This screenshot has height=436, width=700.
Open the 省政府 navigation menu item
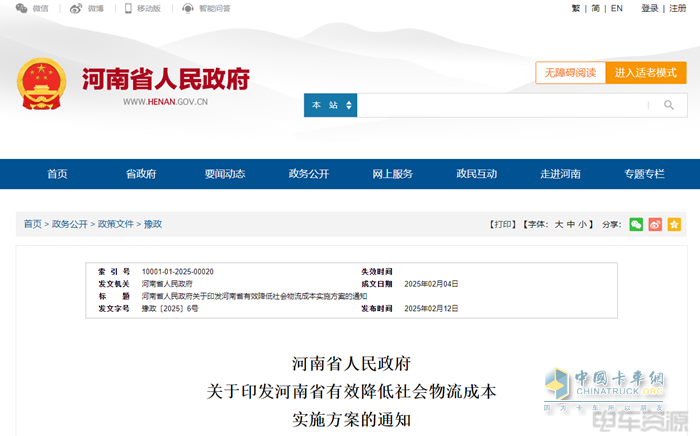tap(141, 174)
